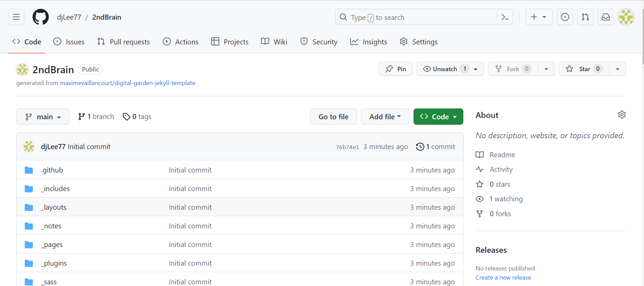Screen dimensions: 644x286
Task: Open commit hash 76b74e1
Action: (x=347, y=147)
